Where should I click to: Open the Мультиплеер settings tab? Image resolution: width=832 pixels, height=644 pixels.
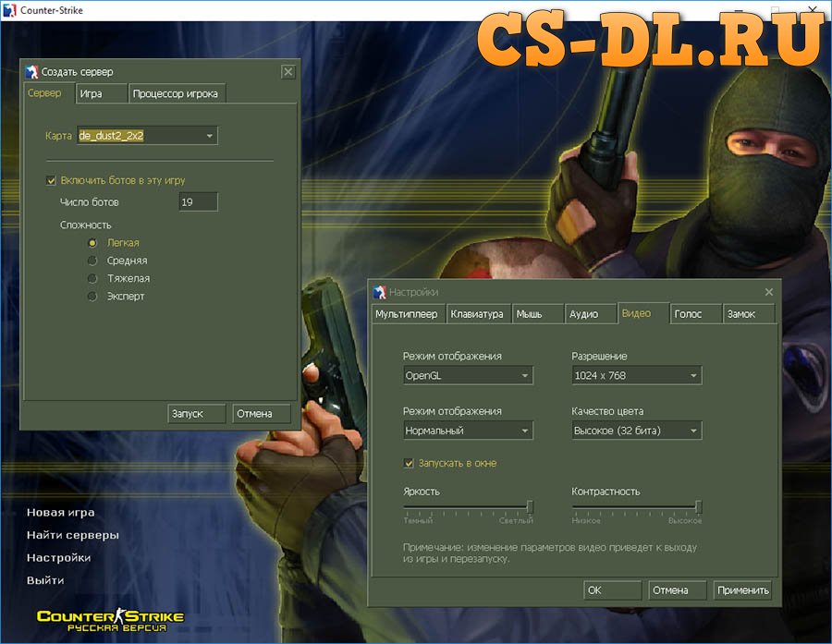[x=407, y=314]
